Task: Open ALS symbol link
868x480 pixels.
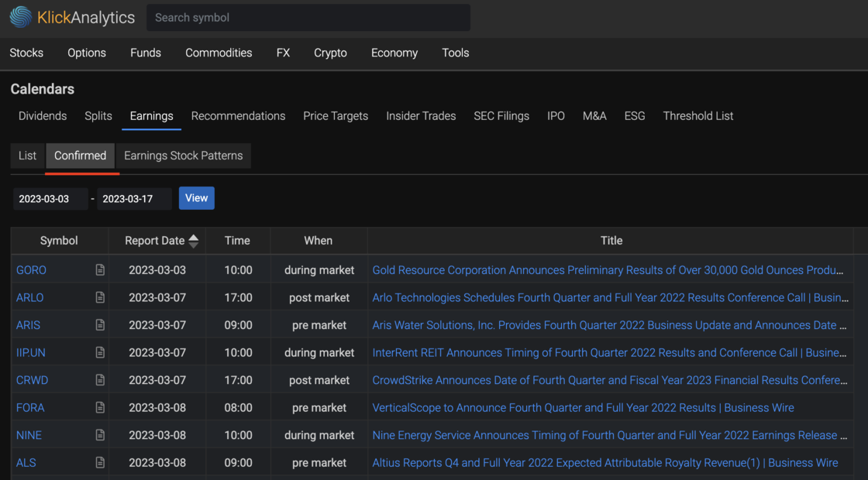Action: tap(26, 463)
